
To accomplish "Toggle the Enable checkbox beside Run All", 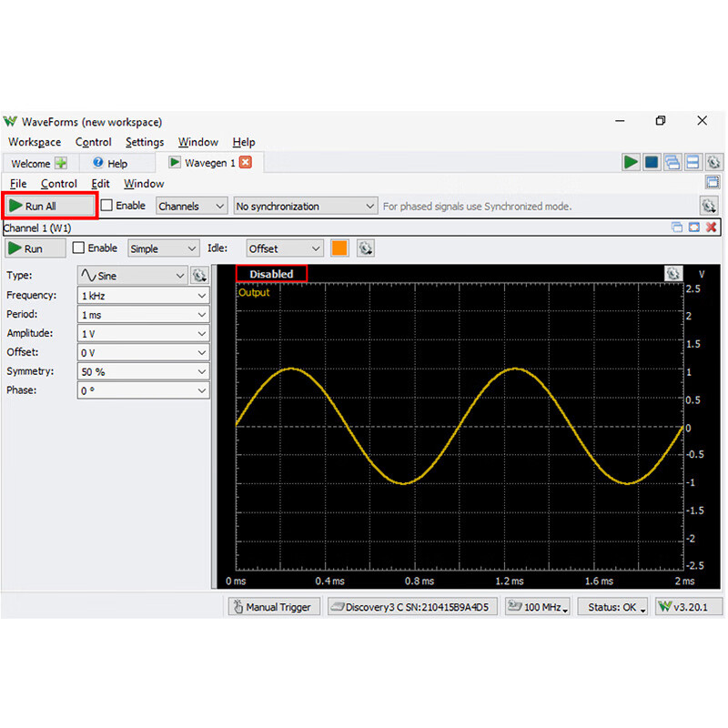I will [x=106, y=206].
